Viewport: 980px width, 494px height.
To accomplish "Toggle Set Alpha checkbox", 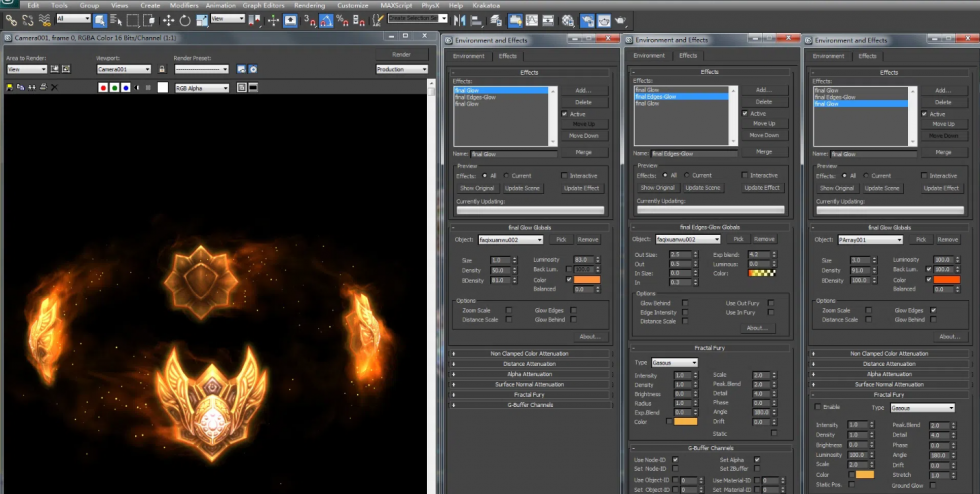I will pos(757,460).
